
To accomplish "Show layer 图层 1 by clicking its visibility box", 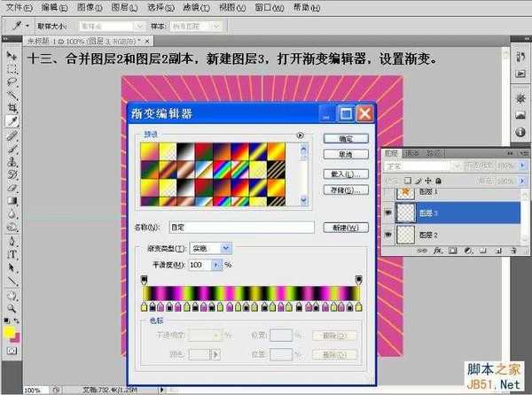I will coord(389,192).
